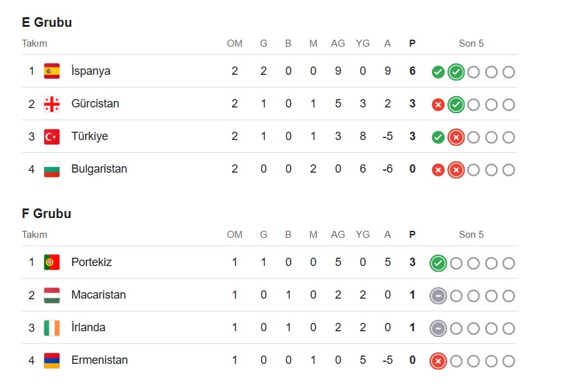
Task: Click the Armenia flag icon
Action: click(52, 360)
